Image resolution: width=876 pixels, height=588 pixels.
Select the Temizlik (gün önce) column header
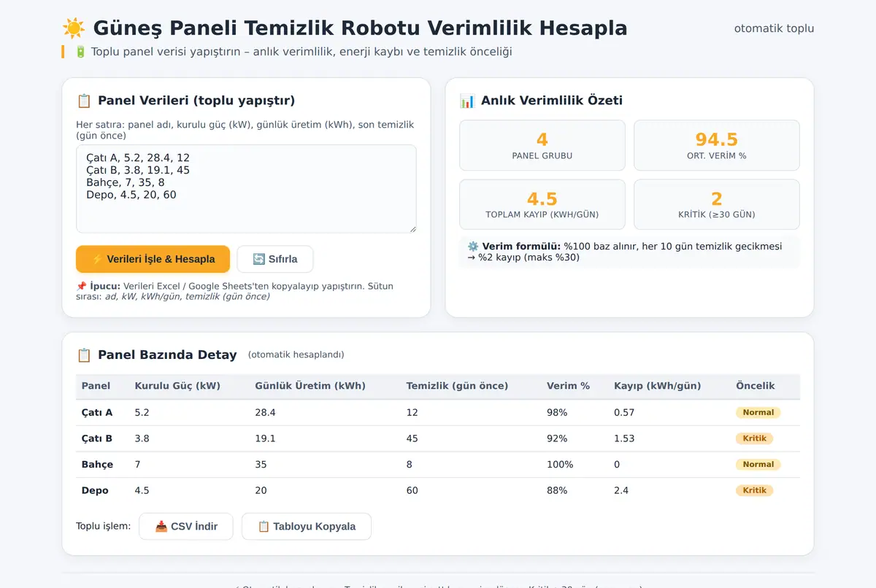tap(457, 386)
